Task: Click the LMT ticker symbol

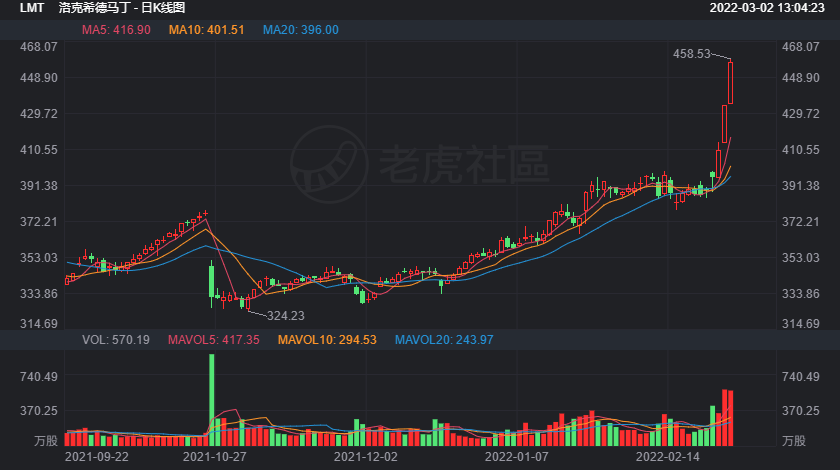Action: pyautogui.click(x=32, y=8)
